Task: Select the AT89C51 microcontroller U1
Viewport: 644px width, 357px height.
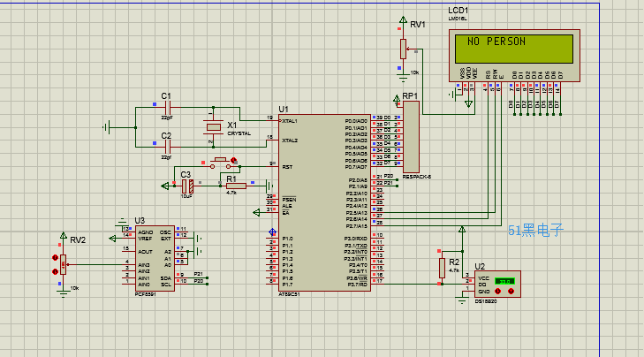Action: (x=324, y=203)
